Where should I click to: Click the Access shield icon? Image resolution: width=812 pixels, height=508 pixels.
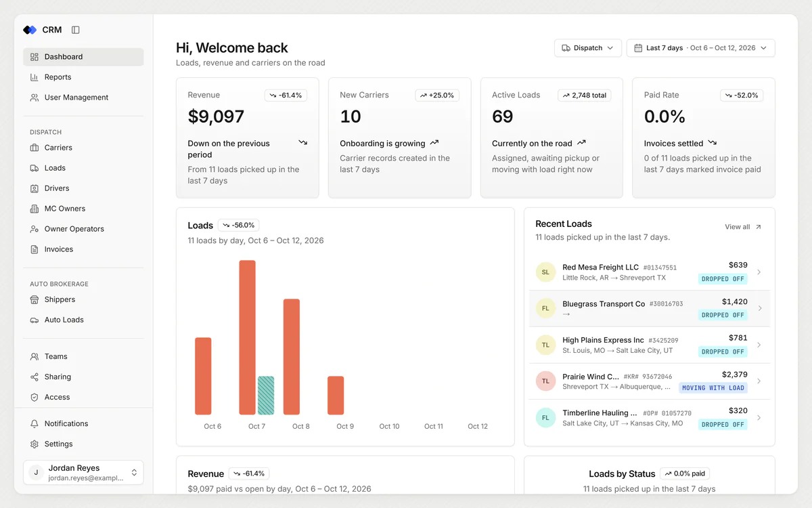tap(35, 397)
